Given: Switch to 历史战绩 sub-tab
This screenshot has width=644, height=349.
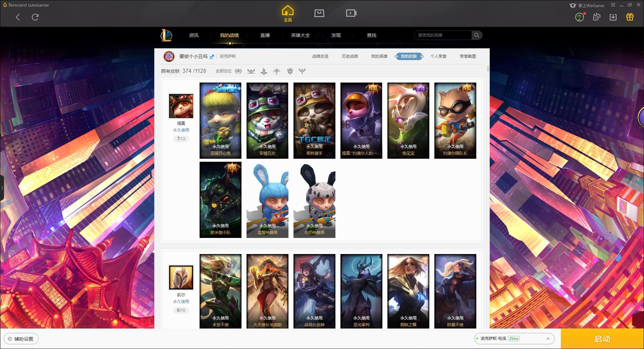Looking at the screenshot, I should [350, 56].
